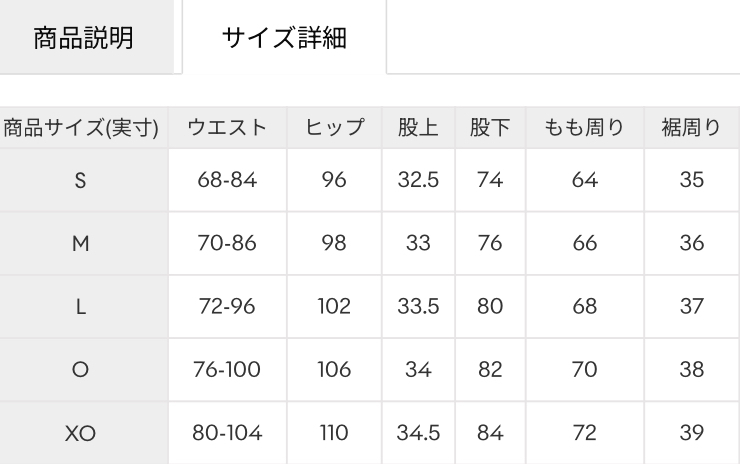Click the inseam value 76
This screenshot has height=464, width=740.
490,244
